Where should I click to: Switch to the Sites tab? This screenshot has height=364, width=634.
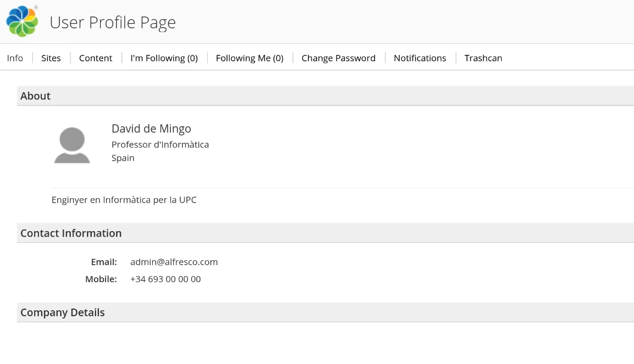(x=51, y=58)
